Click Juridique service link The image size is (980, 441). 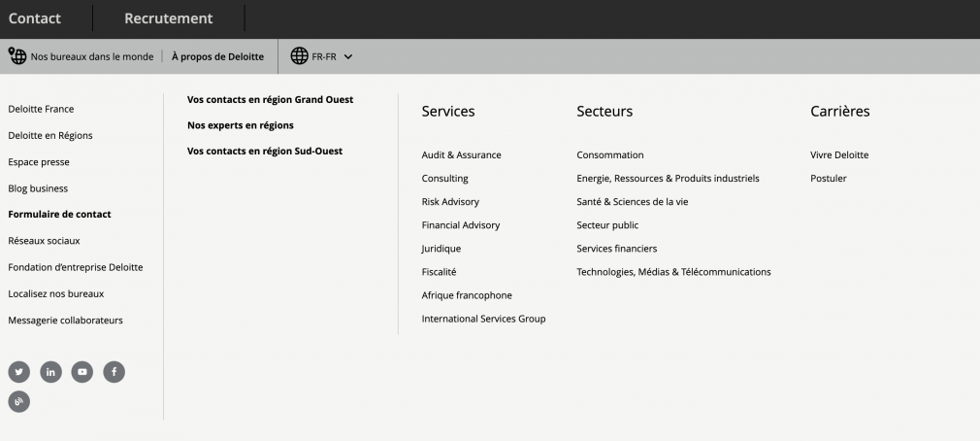coord(441,249)
